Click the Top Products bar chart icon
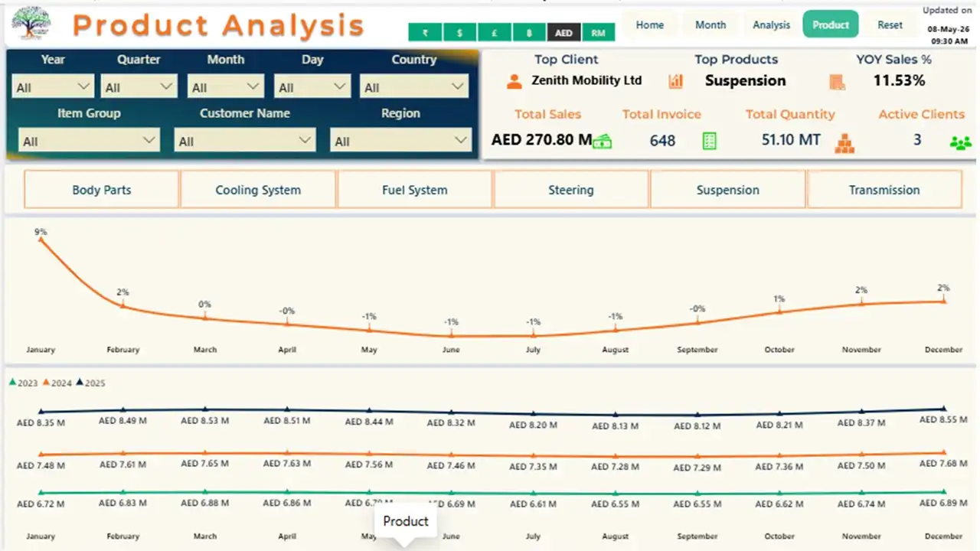Viewport: 980px width, 551px height. tap(675, 81)
